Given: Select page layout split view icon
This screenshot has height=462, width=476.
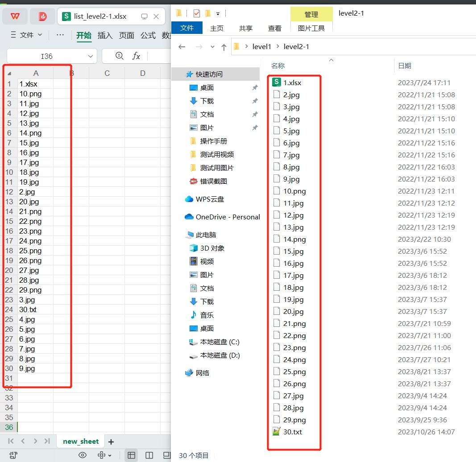Looking at the screenshot, I should 149,455.
